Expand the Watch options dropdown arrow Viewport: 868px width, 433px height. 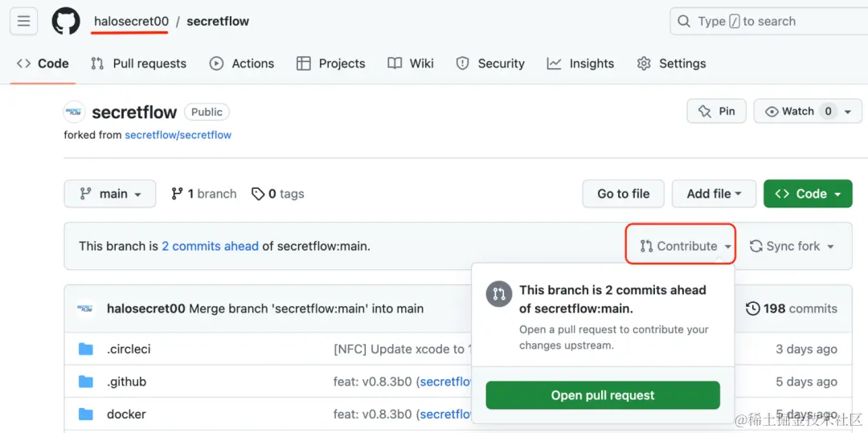click(x=848, y=112)
